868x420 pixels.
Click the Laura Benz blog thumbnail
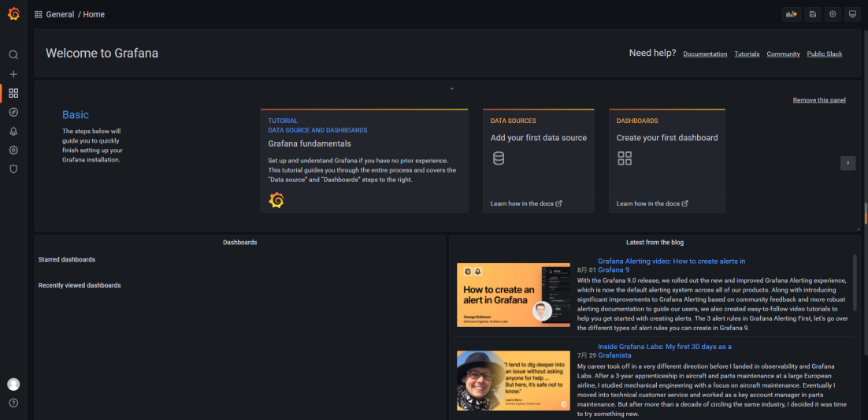click(514, 381)
